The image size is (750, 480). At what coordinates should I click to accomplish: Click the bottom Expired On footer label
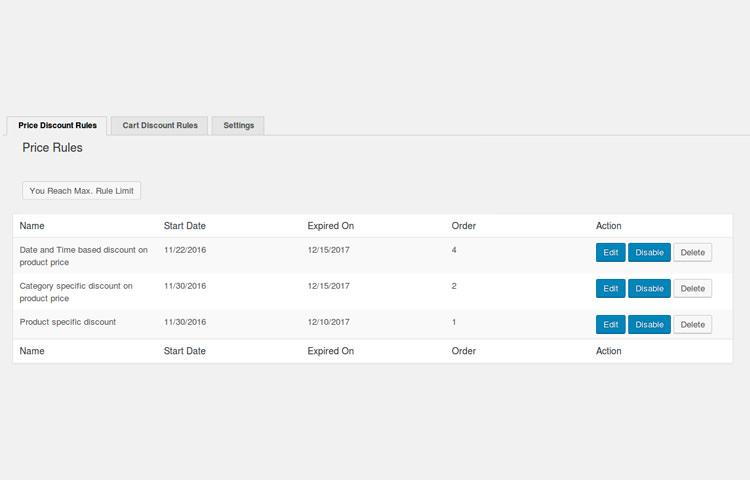pos(331,351)
